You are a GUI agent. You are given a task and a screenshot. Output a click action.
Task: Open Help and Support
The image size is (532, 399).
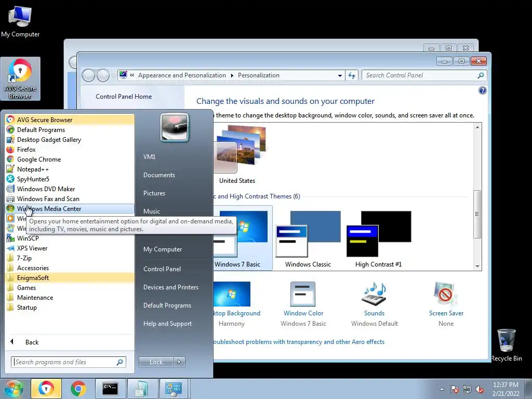coord(167,324)
